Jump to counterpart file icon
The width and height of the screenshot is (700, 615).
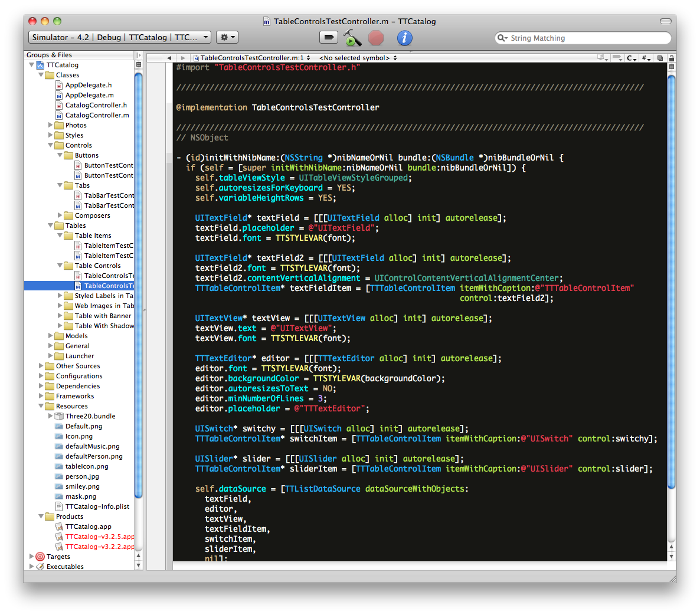point(660,58)
